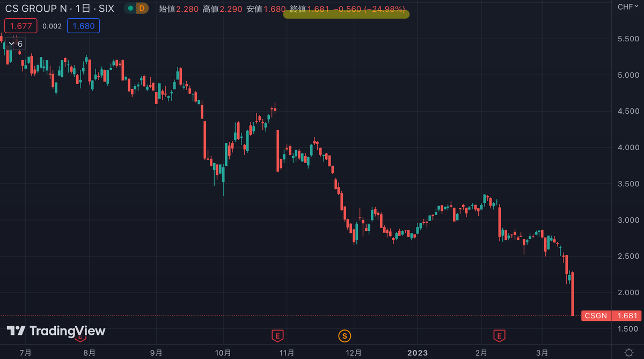Viewport: 644px width, 359px height.
Task: Click the orange S split marker
Action: pyautogui.click(x=345, y=336)
